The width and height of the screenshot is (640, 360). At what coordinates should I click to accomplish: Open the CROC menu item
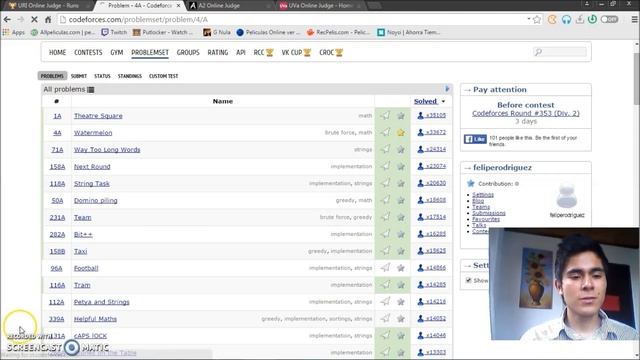331,52
